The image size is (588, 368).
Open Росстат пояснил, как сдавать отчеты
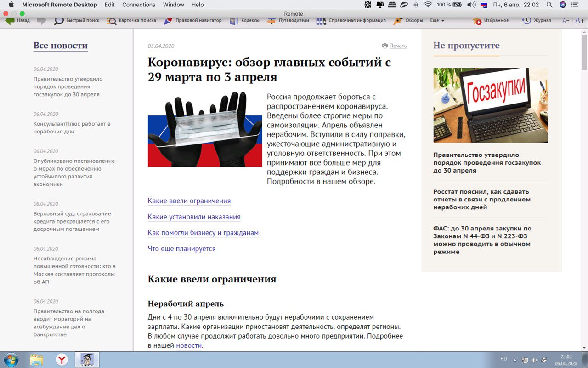point(482,199)
